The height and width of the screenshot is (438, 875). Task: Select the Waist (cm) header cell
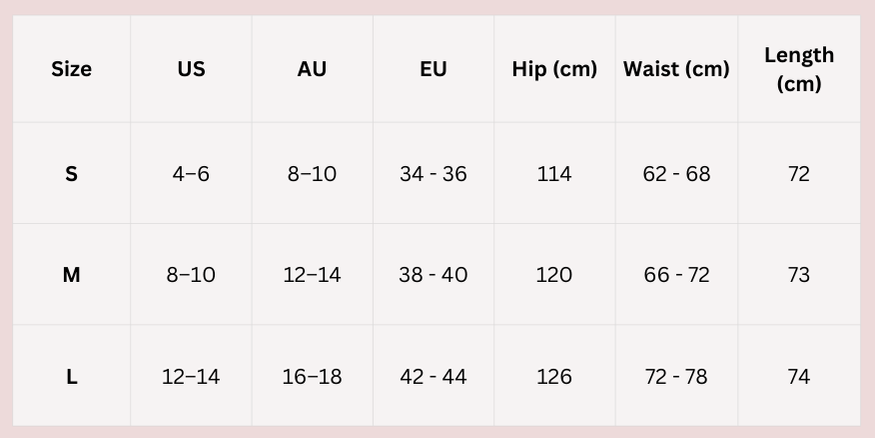[x=676, y=69]
